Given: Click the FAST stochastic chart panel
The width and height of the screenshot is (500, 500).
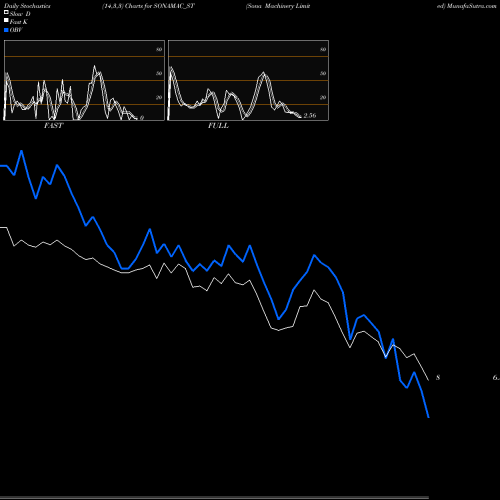Looking at the screenshot, I should click(84, 80).
